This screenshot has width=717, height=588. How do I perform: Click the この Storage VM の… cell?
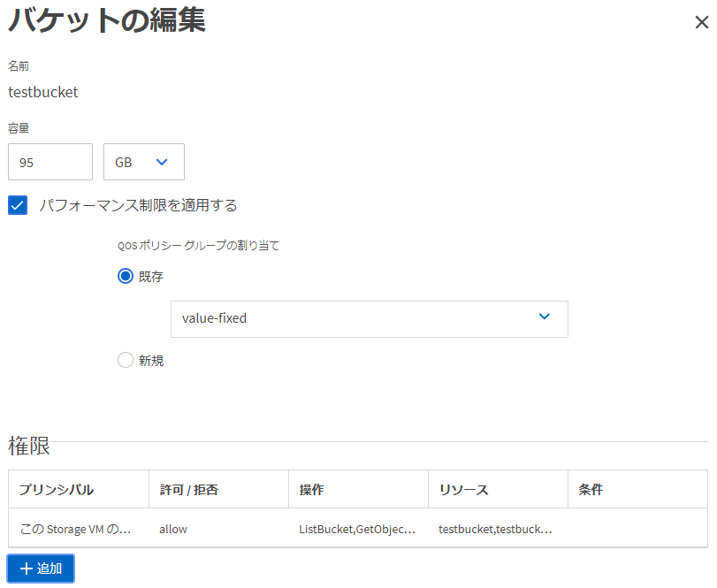tap(79, 529)
